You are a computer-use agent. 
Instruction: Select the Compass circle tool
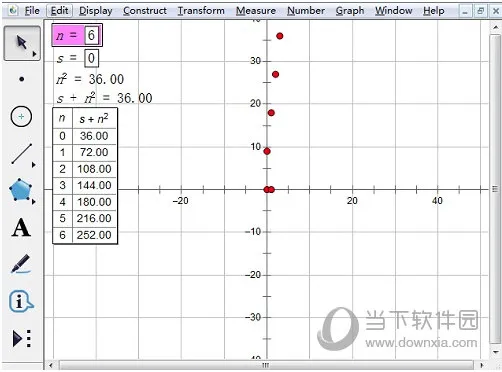click(21, 117)
